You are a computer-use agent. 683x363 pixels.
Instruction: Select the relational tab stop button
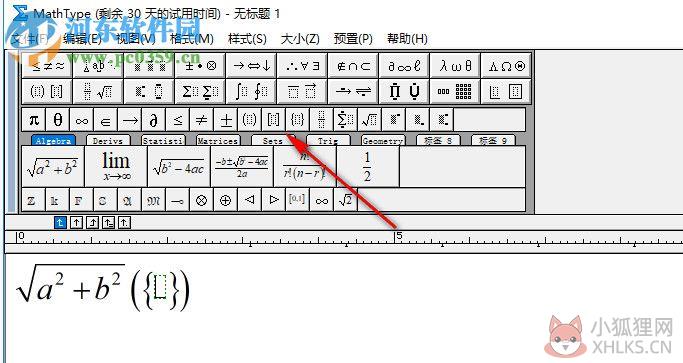(108, 223)
